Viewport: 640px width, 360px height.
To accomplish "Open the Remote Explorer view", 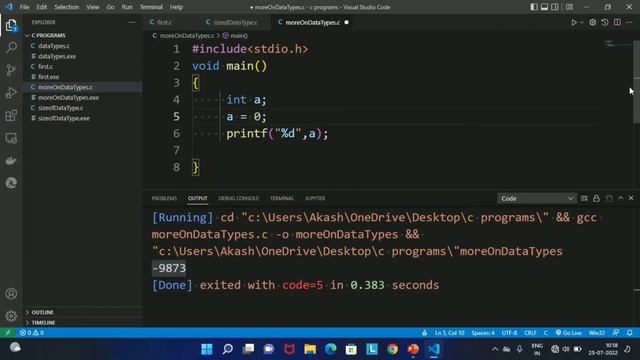I will [x=11, y=138].
